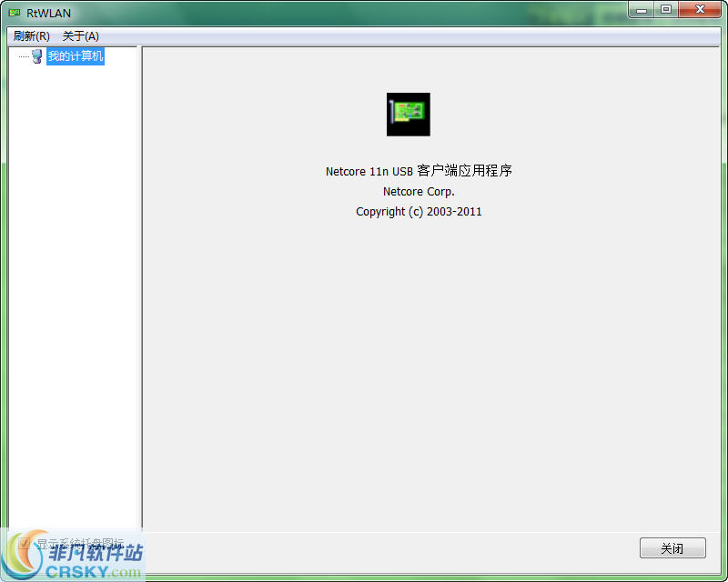Click the RtWLAN title bar app icon
Viewport: 728px width, 582px height.
[15, 13]
